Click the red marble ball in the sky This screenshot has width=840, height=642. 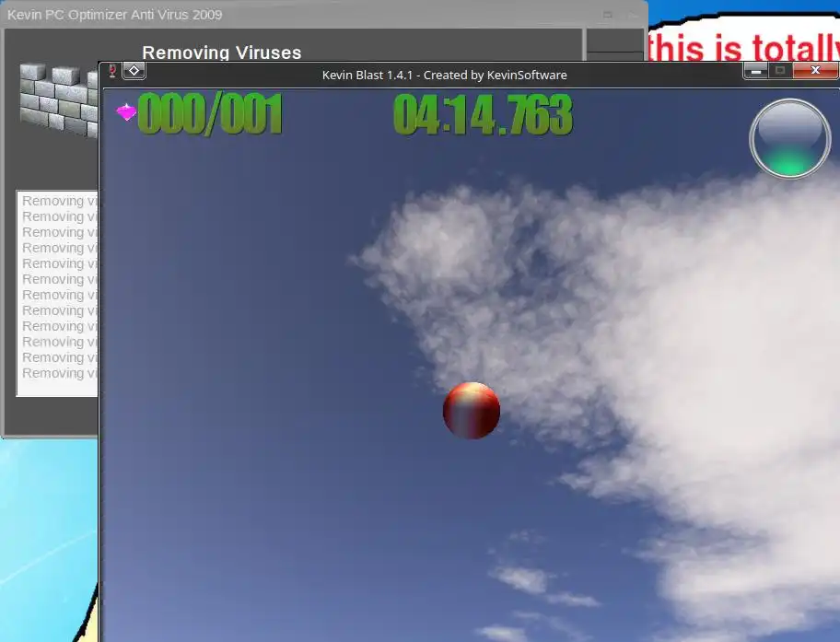click(472, 411)
